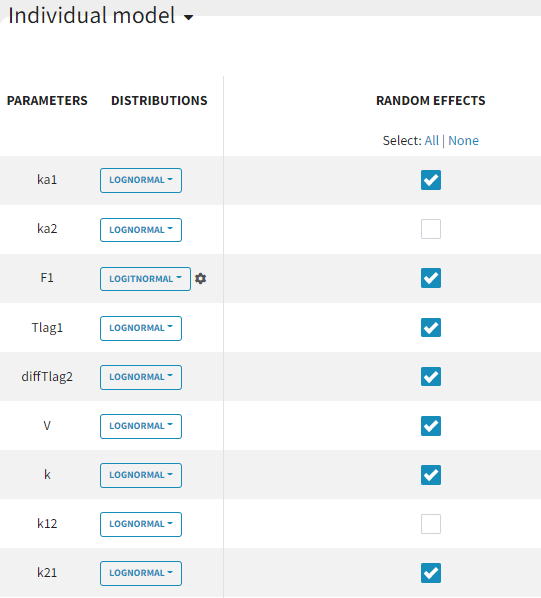Screen dimensions: 541x598
Task: Open k21 LOGNORMAL distribution dropdown
Action: click(x=141, y=573)
